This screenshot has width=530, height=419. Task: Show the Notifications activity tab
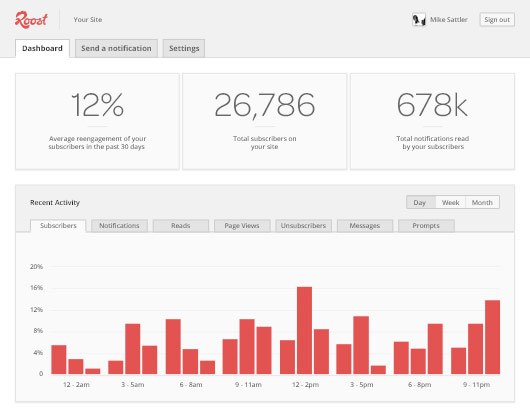click(x=119, y=226)
